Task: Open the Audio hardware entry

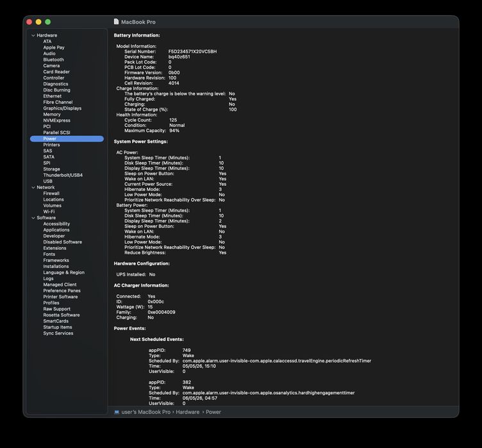Action: tap(49, 53)
